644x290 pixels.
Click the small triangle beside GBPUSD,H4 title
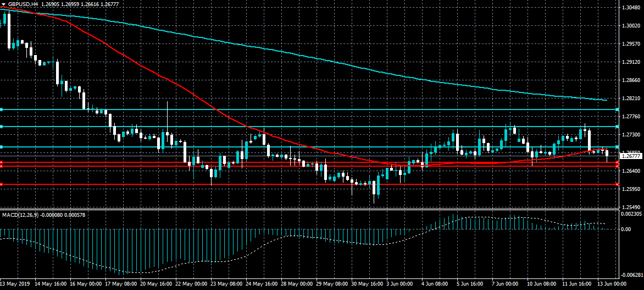click(x=4, y=3)
